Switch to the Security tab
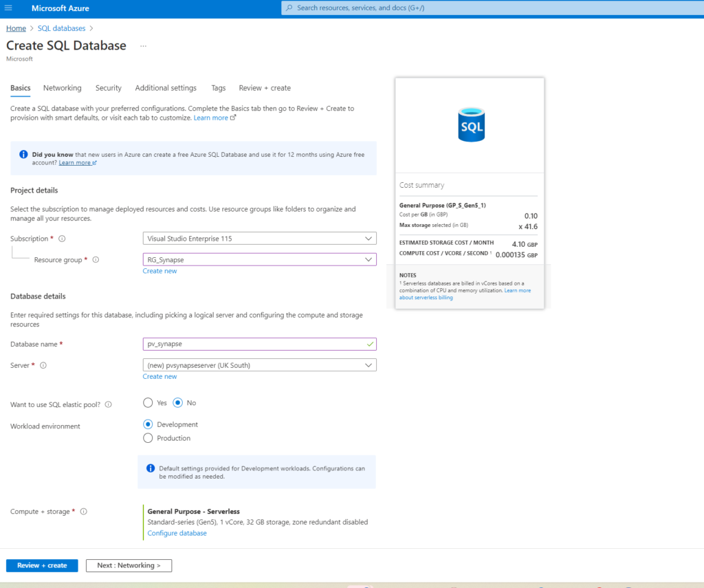The height and width of the screenshot is (588, 704). pyautogui.click(x=108, y=88)
